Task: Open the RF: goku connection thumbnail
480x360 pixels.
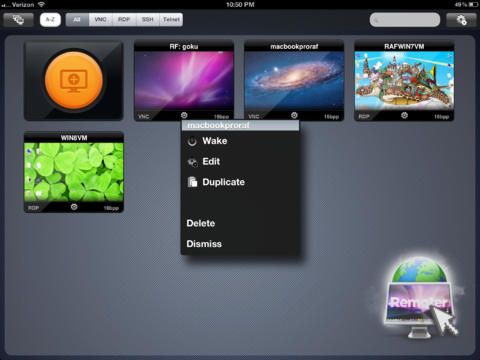Action: click(x=184, y=80)
